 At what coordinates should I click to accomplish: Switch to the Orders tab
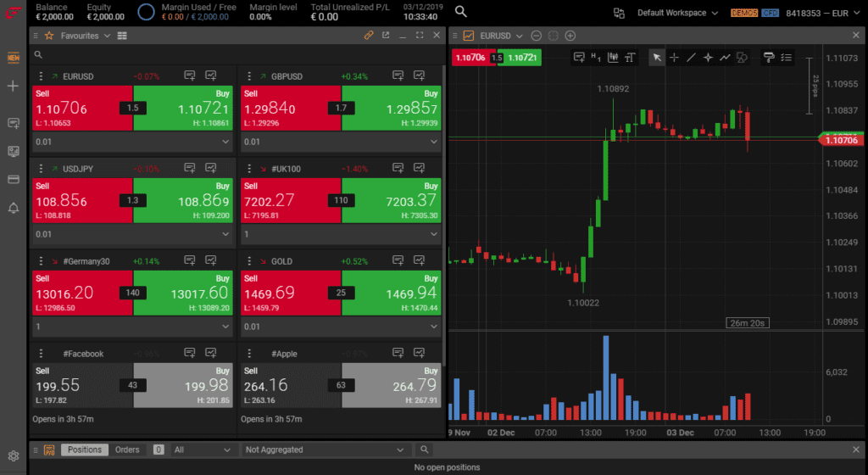click(127, 450)
